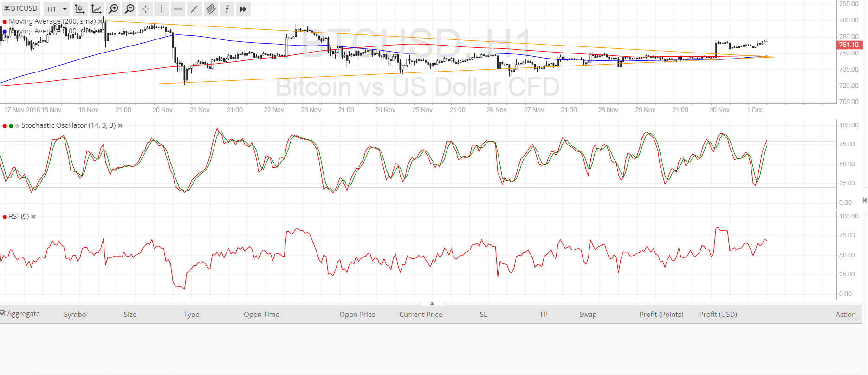Image resolution: width=868 pixels, height=375 pixels.
Task: Open the function indicators menu
Action: click(x=227, y=9)
